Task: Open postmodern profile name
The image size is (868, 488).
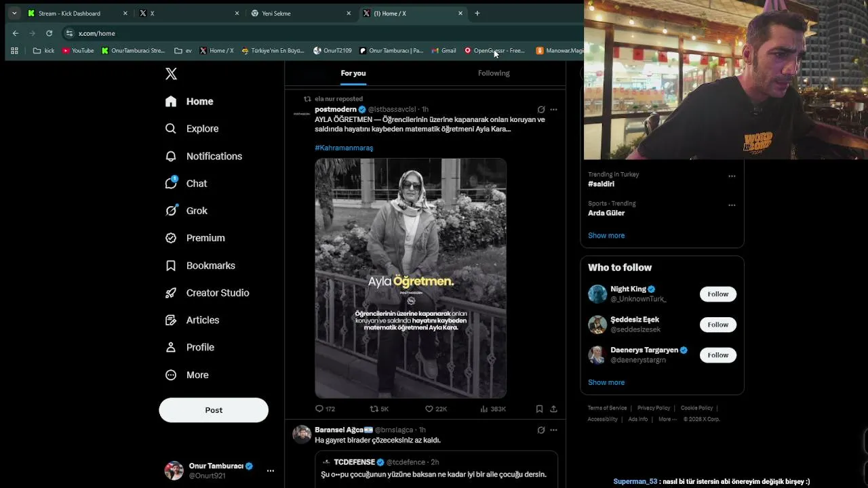Action: [336, 109]
